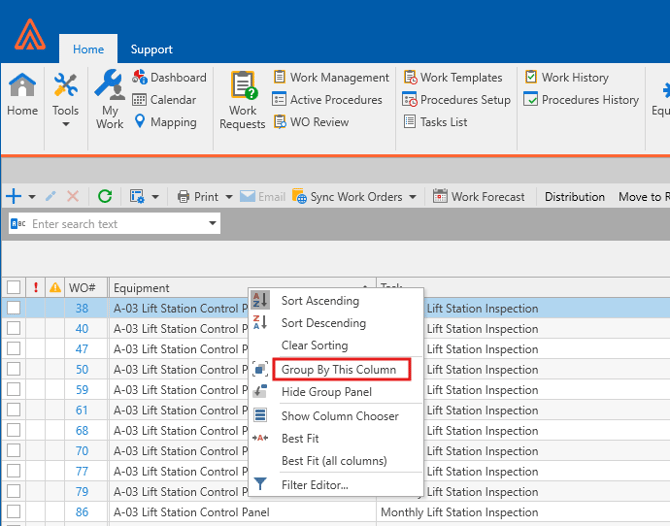
Task: Open Procedures Setup
Action: (456, 100)
